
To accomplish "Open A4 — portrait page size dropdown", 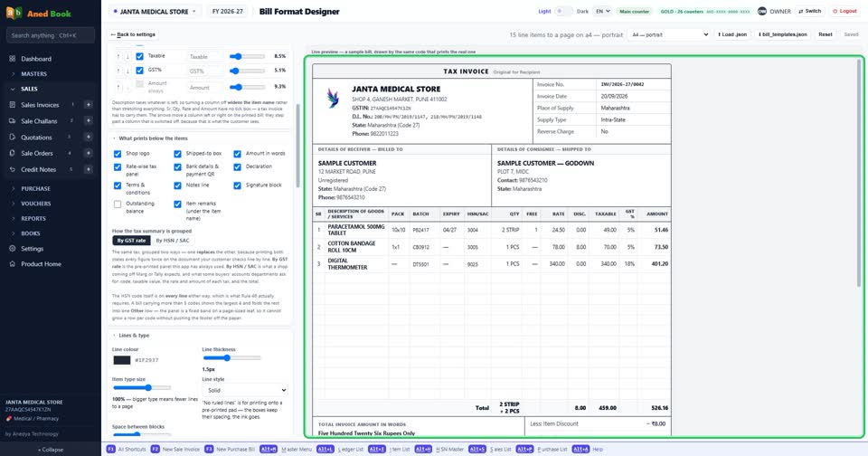I will (x=669, y=34).
